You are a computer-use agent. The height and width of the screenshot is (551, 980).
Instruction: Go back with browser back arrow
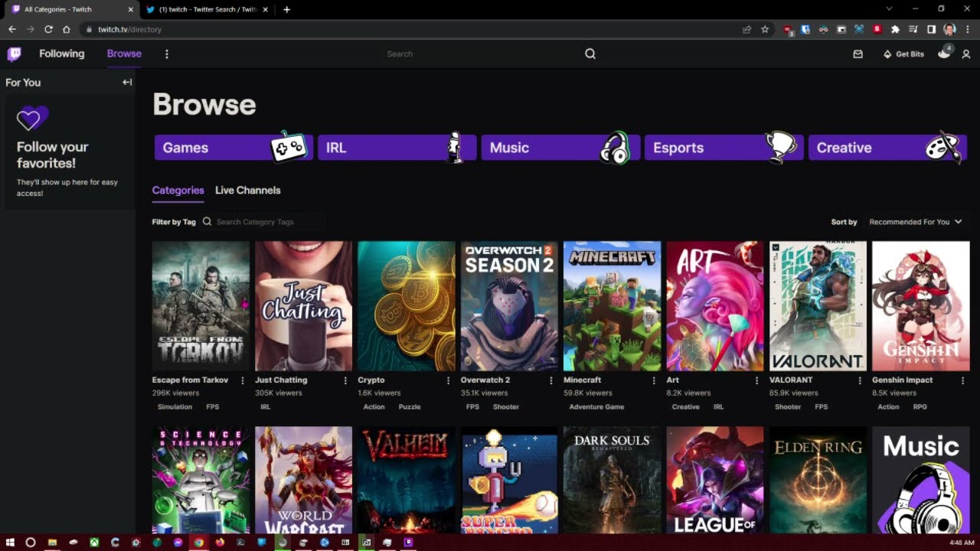12,29
